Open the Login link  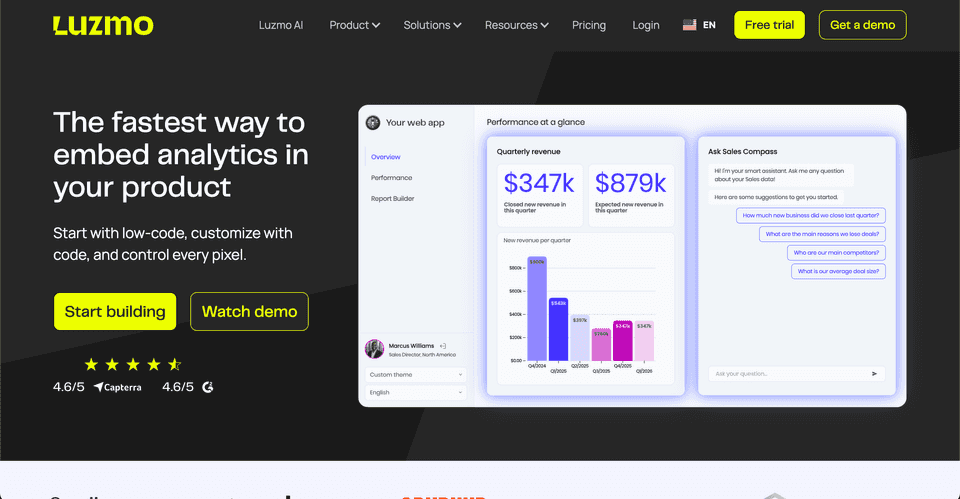coord(646,25)
